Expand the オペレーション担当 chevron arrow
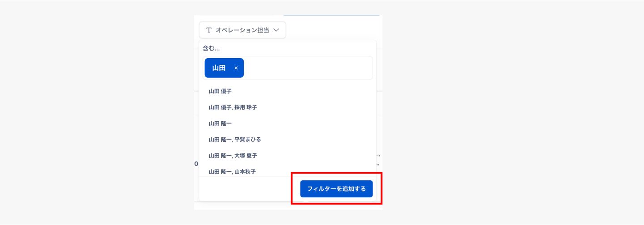The width and height of the screenshot is (644, 225). [x=276, y=30]
